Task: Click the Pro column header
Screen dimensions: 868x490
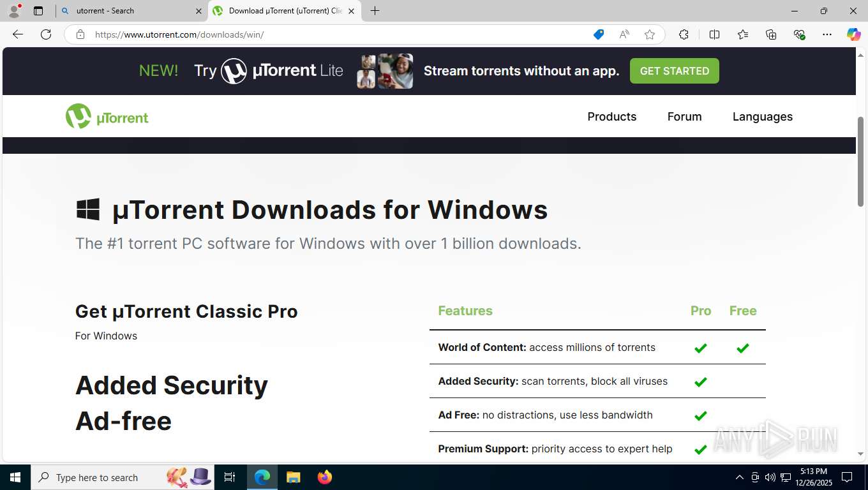Action: pyautogui.click(x=701, y=311)
